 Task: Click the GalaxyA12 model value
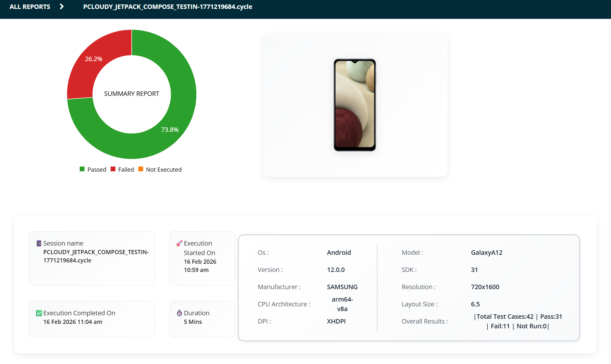486,253
